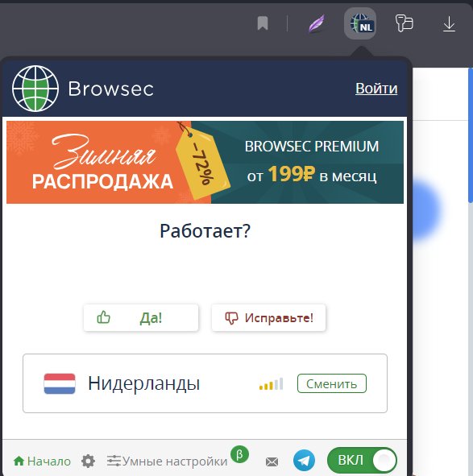Viewport: 473px width, 476px height.
Task: Click the green beta badge
Action: [239, 454]
